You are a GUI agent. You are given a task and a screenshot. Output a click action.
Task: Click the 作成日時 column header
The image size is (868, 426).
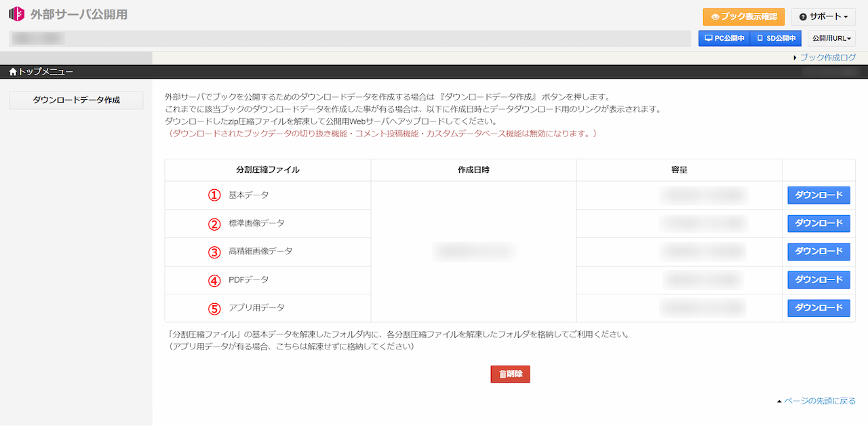click(473, 170)
